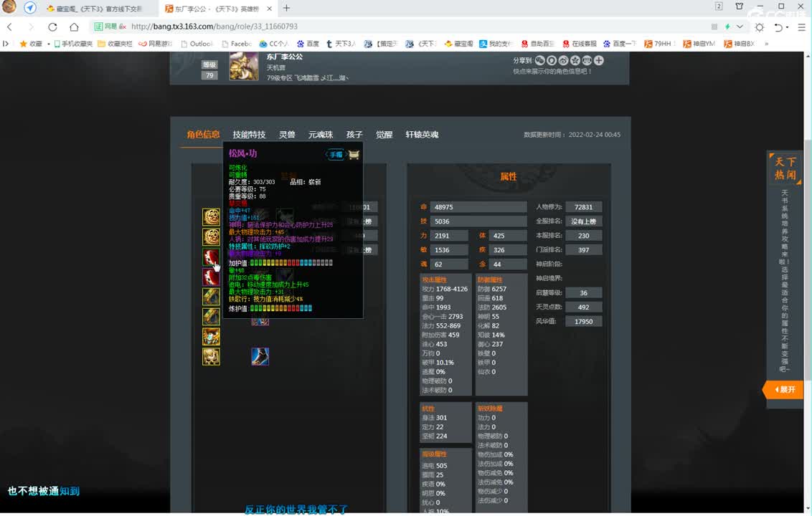Click the second gold ring equipment icon
Viewport: 812px width, 516px height.
point(212,236)
